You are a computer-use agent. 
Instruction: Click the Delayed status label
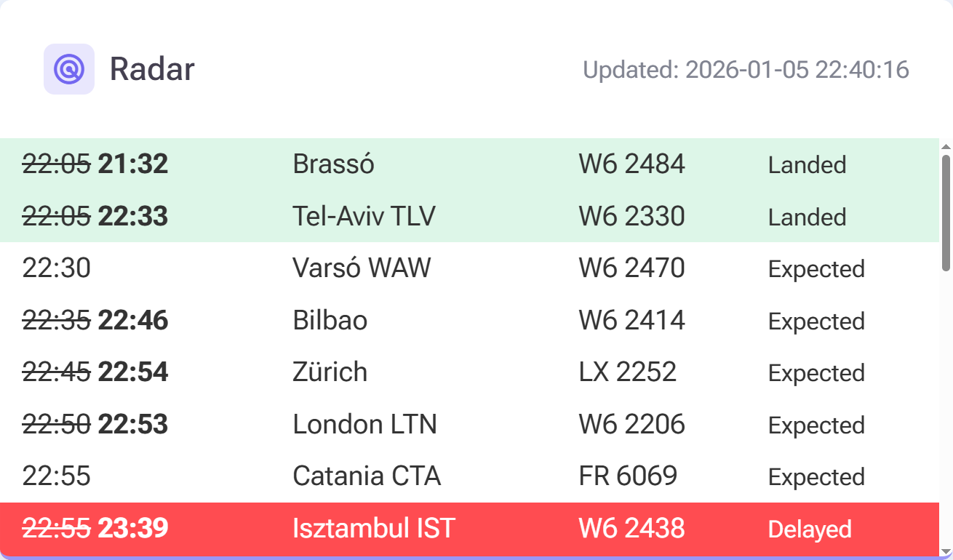pos(810,529)
